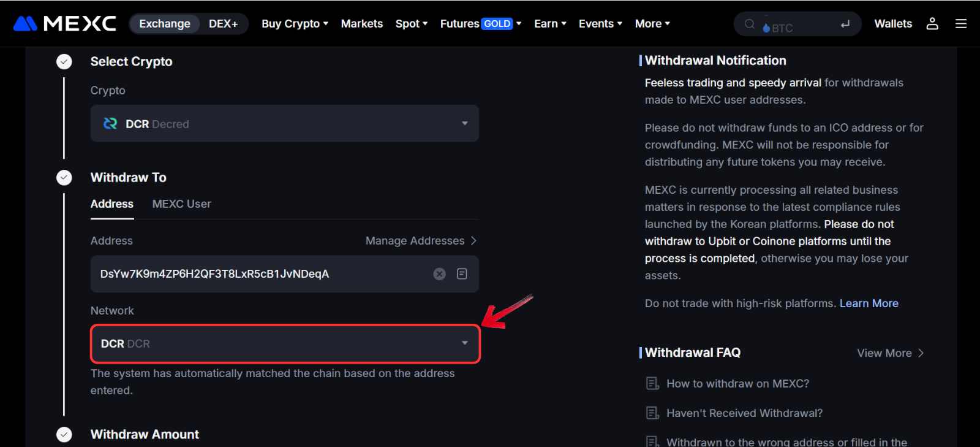
Task: Expand the More menu
Action: 652,23
